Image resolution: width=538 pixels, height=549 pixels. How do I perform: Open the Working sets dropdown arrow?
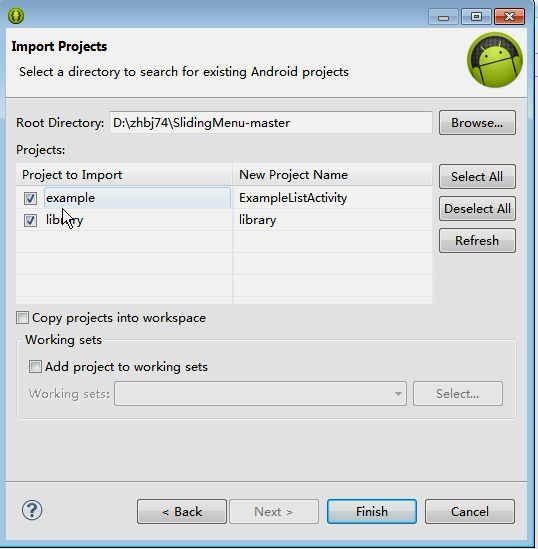pos(398,394)
